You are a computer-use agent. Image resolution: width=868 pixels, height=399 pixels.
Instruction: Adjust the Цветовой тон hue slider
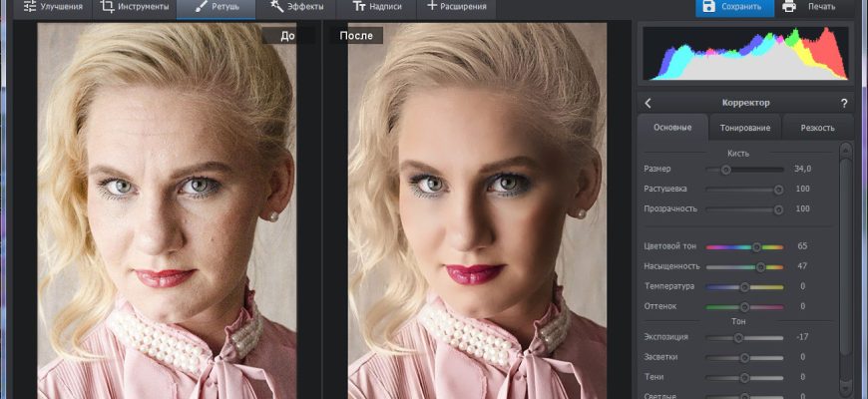click(756, 246)
